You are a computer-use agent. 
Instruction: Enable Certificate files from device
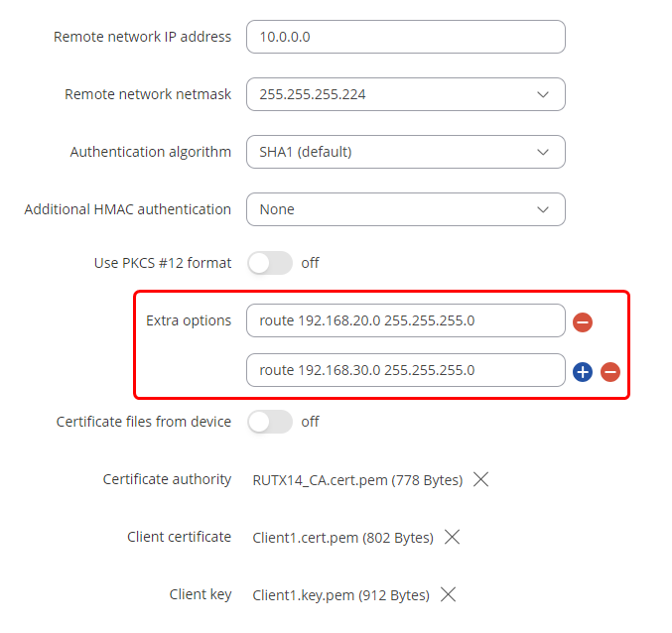pos(270,422)
